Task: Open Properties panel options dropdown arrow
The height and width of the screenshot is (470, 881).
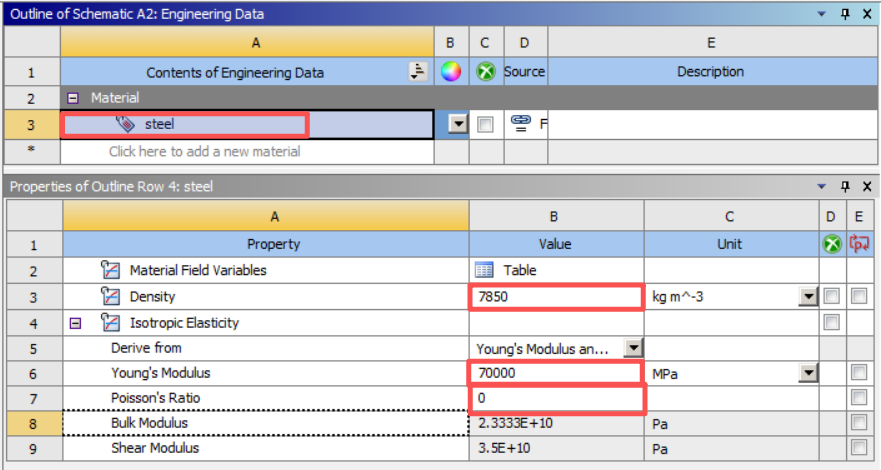Action: 821,186
